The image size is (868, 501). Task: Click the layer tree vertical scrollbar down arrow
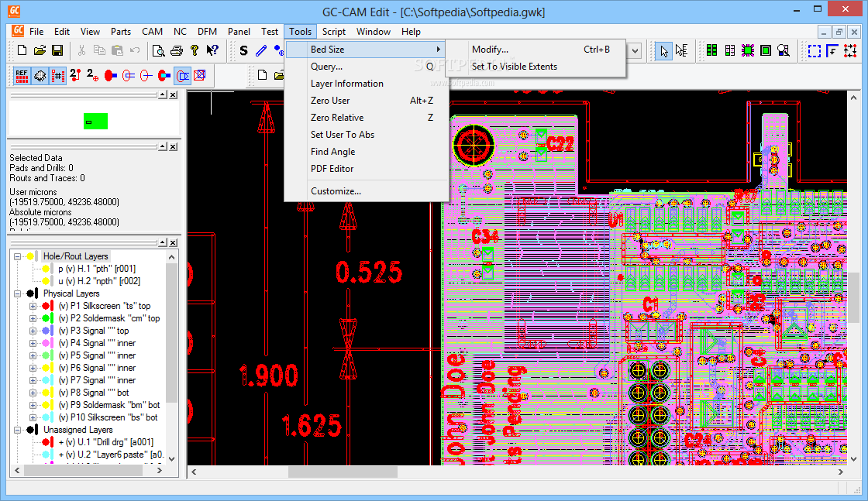(171, 458)
